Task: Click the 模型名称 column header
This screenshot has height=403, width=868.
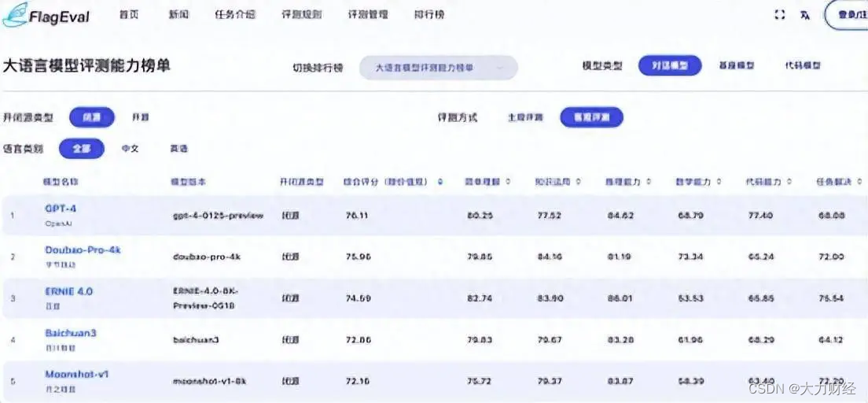Action: pos(61,182)
